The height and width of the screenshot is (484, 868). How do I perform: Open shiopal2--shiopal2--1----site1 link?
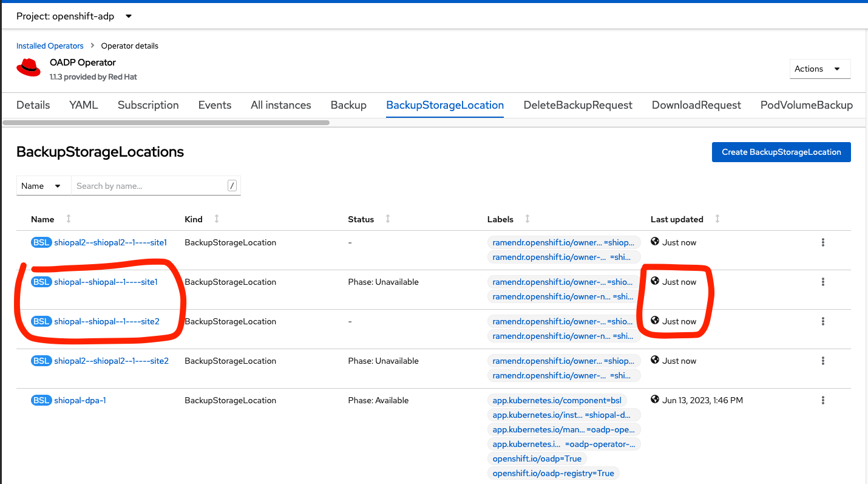tap(110, 242)
